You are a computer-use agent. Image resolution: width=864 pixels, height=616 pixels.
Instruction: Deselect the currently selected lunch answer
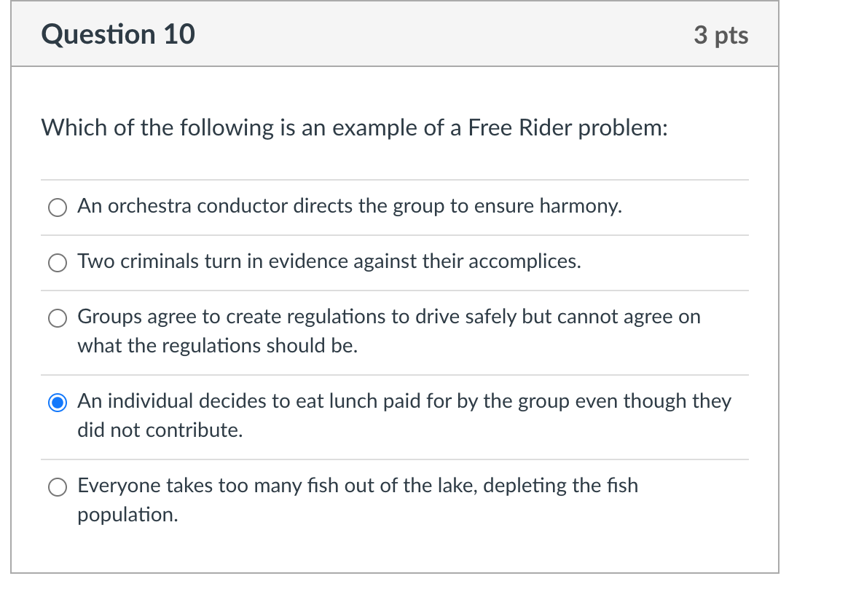click(x=58, y=401)
